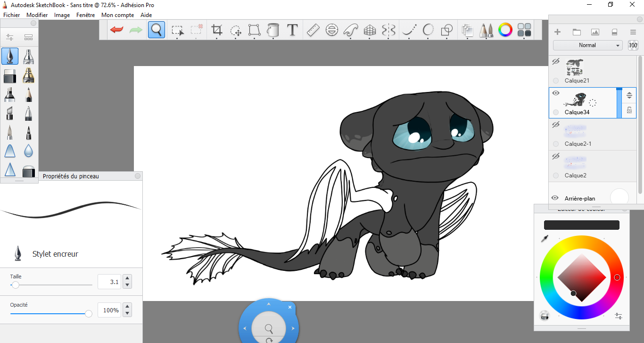Activate the rectangular Selection tool

click(178, 31)
